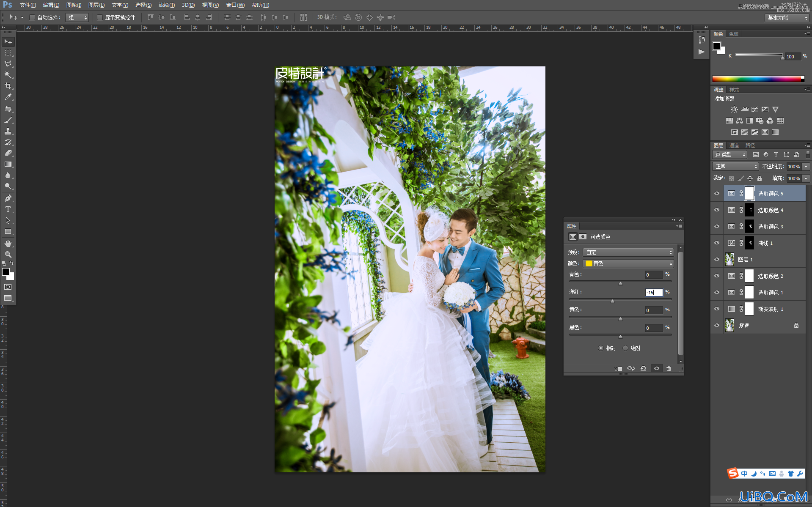Add a Levels adjustment
The image size is (812, 507).
[x=745, y=110]
